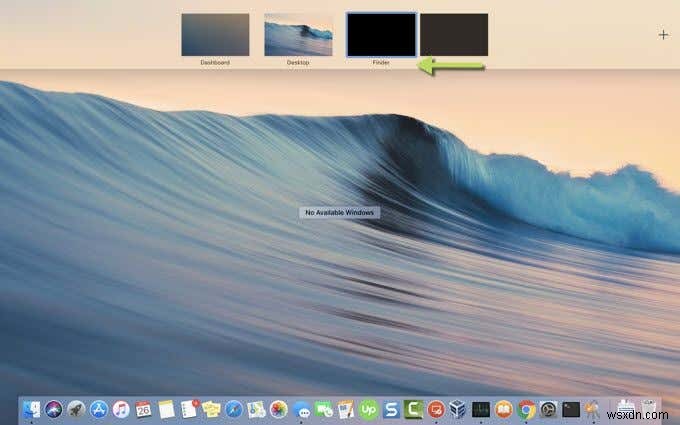Launch the orange iBooks app
The image size is (680, 425).
pyautogui.click(x=503, y=409)
